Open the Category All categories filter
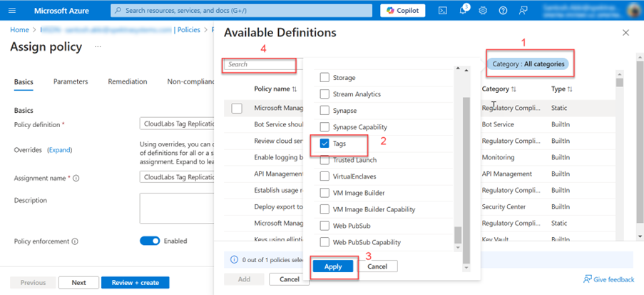644x295 pixels. (x=528, y=64)
